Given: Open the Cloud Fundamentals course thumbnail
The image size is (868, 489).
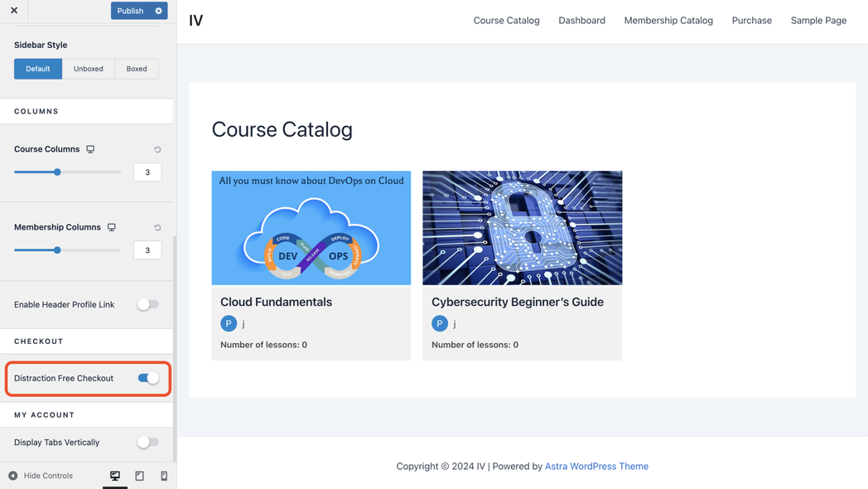Looking at the screenshot, I should (311, 228).
